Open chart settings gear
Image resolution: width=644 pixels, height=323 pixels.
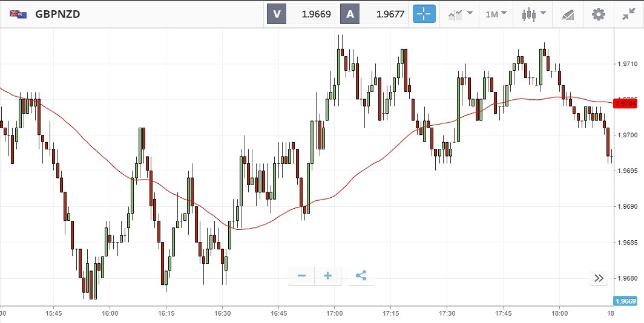tap(599, 14)
